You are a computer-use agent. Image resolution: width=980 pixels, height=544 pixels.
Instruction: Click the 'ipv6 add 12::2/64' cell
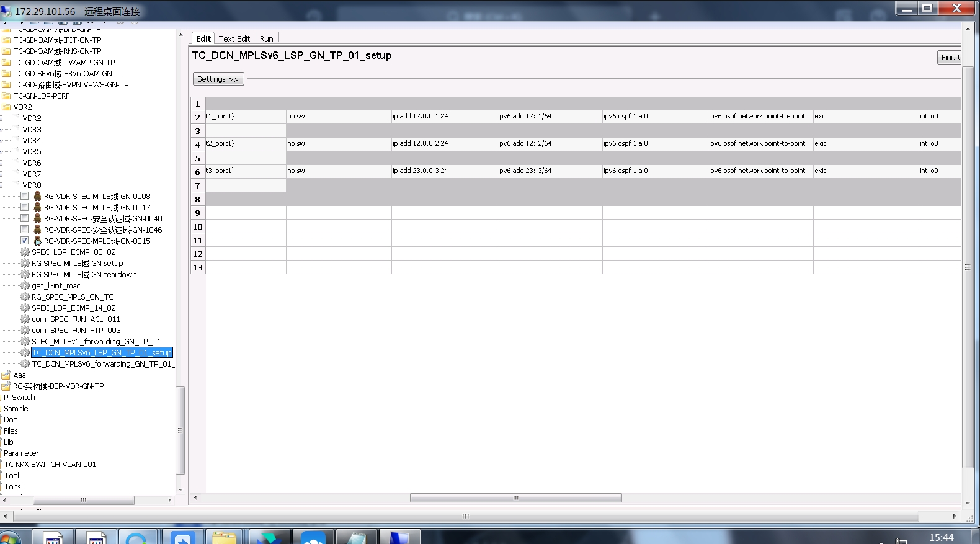pyautogui.click(x=550, y=144)
